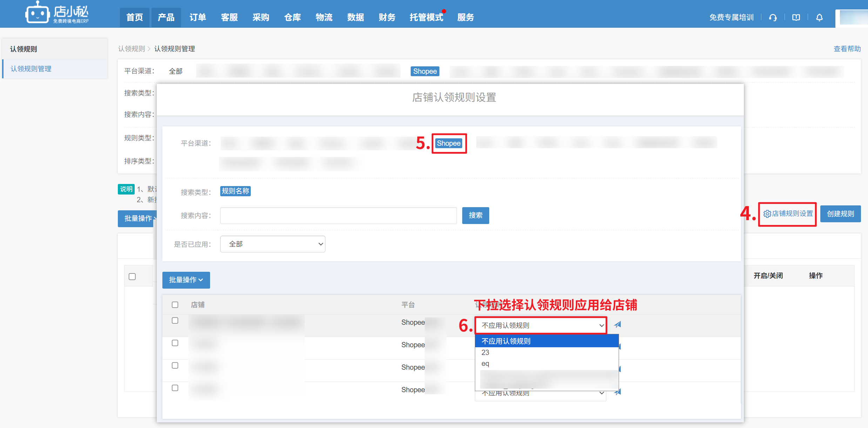Click the blue 搜索 button
This screenshot has width=868, height=428.
coord(475,215)
